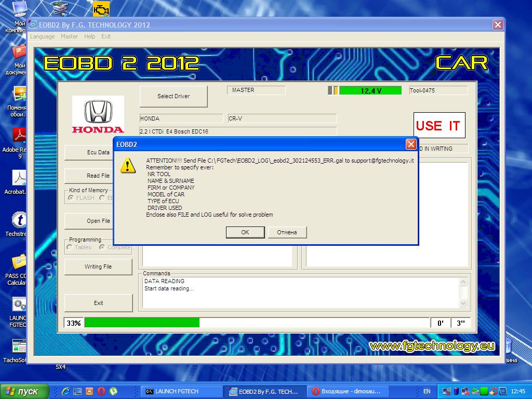This screenshot has width=532, height=399.
Task: Click OK in the EOBD2 dialog
Action: 245,232
